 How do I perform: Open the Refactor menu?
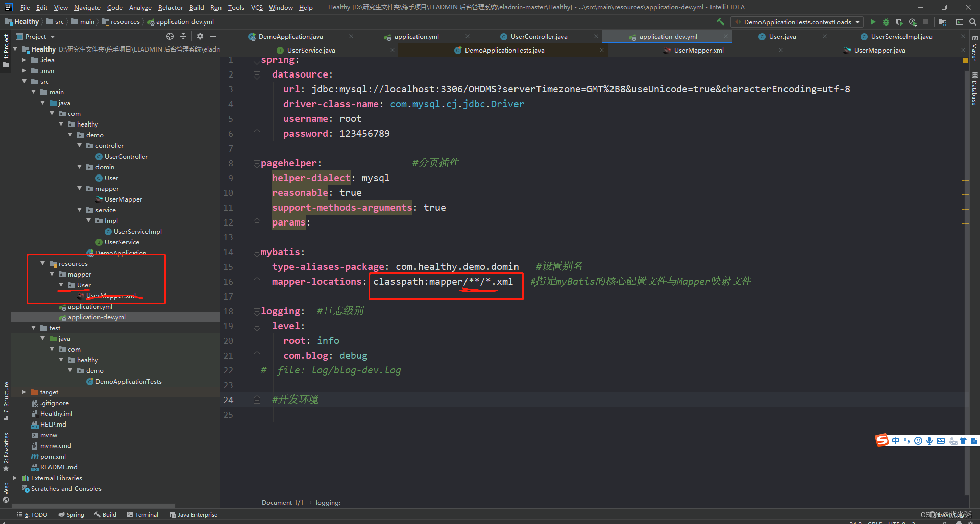click(170, 7)
